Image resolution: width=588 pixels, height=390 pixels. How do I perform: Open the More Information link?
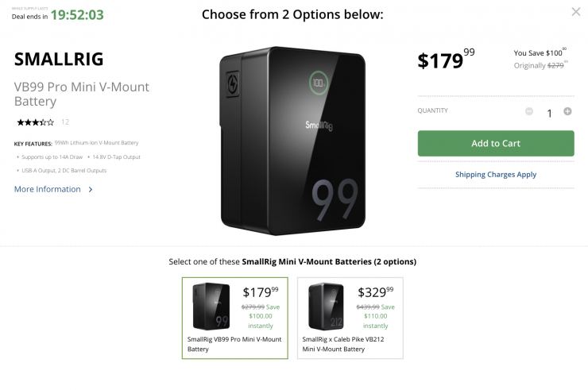coord(48,189)
